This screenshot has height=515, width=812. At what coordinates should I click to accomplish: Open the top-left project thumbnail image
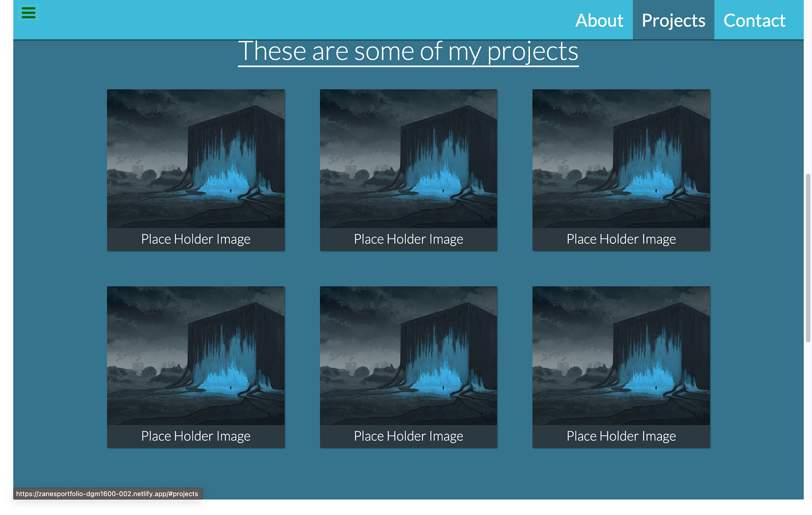point(196,159)
